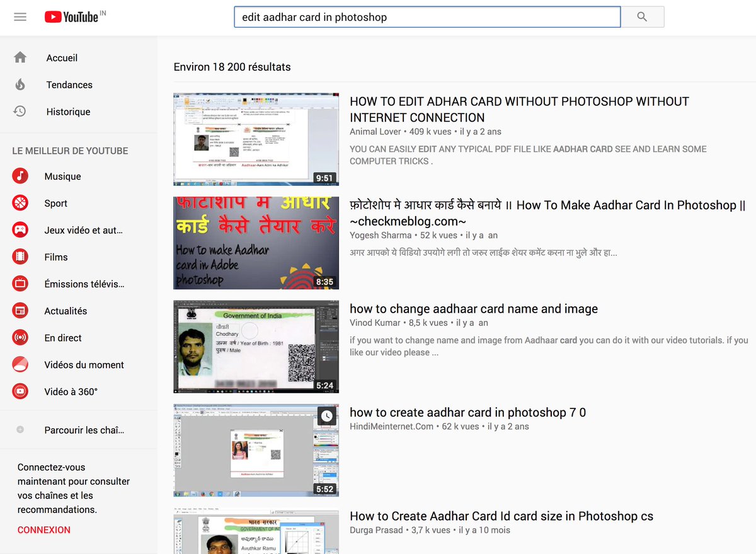
Task: Click the magnifier search button
Action: point(642,17)
